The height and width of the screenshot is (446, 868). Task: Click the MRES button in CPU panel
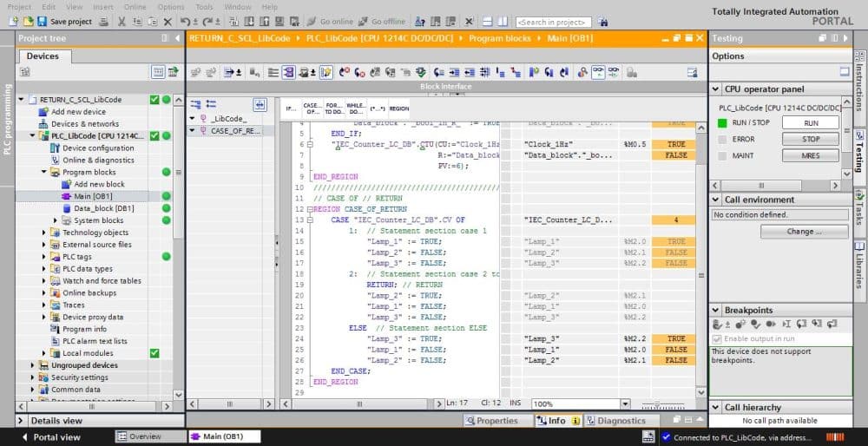coord(811,155)
